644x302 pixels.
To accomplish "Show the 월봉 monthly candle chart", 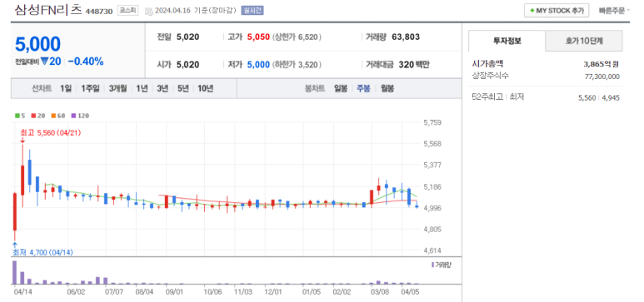I will tap(387, 88).
